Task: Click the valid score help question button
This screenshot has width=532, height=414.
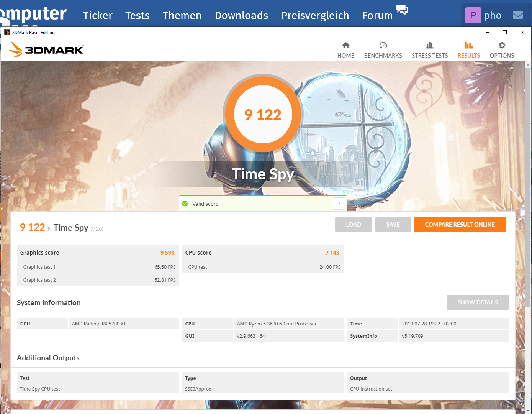Action: [x=339, y=204]
